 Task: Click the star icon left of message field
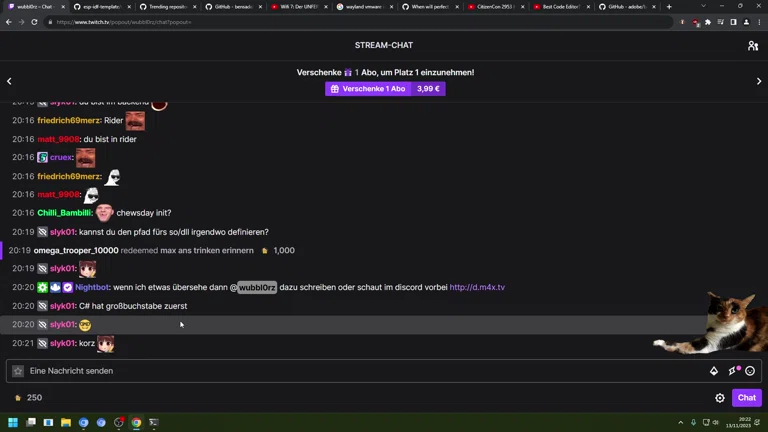(x=18, y=371)
